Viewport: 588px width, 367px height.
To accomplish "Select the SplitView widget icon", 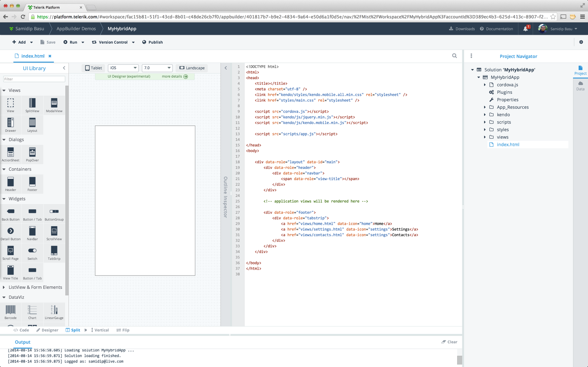I will point(32,103).
